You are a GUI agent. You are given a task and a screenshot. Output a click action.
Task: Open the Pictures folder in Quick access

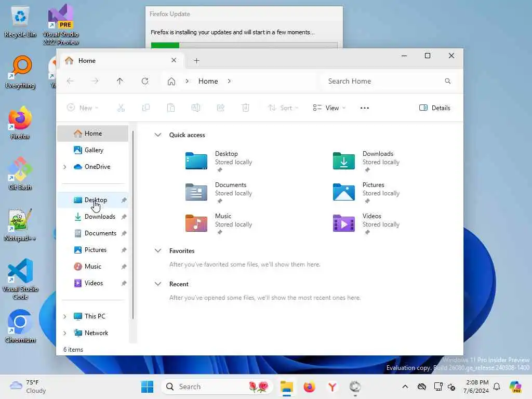click(x=366, y=192)
